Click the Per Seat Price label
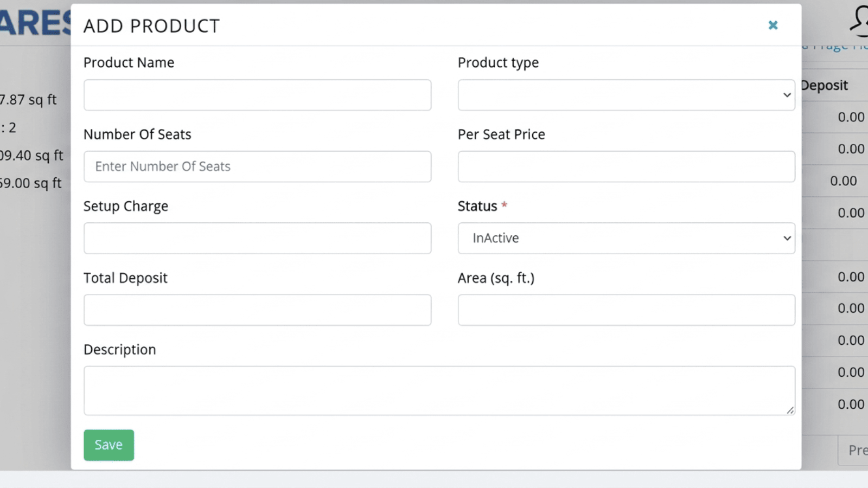This screenshot has width=868, height=488. tap(501, 134)
